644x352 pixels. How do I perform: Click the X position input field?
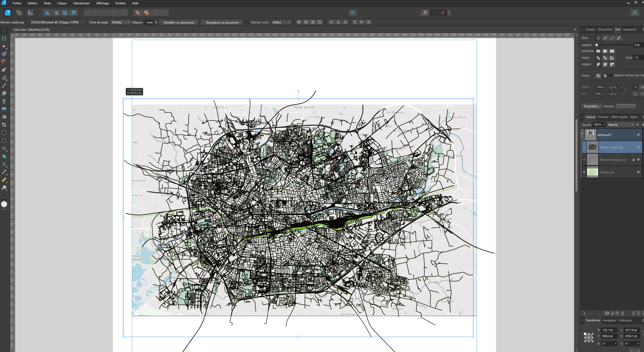click(609, 330)
